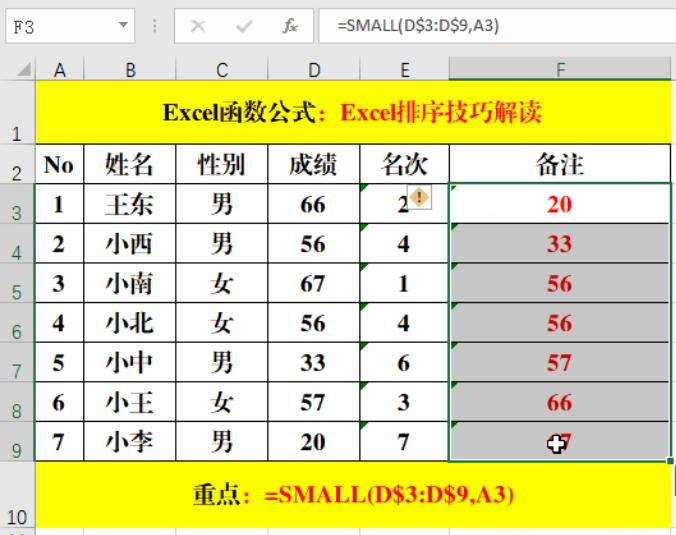The image size is (676, 535).
Task: Select row 1 header
Action: tap(17, 113)
